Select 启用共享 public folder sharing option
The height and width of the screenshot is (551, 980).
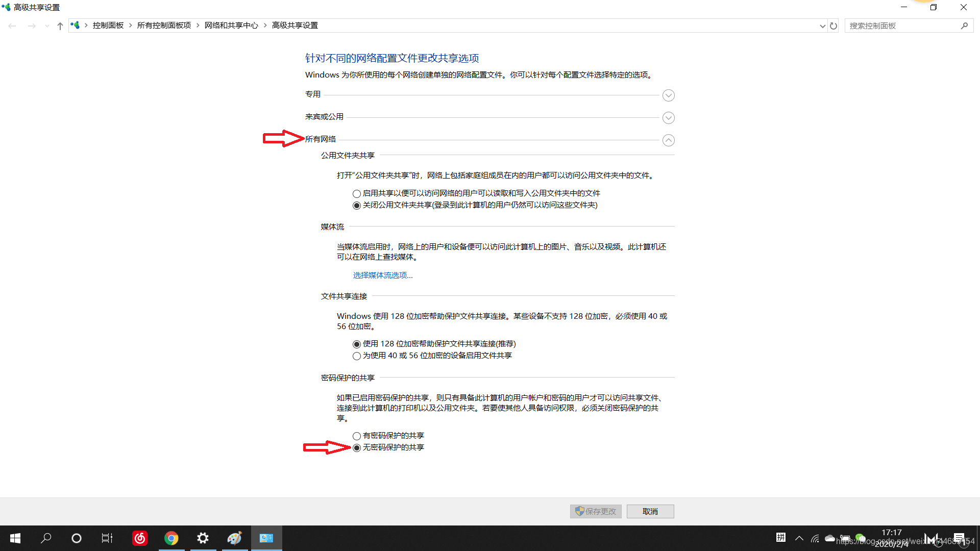pos(357,193)
